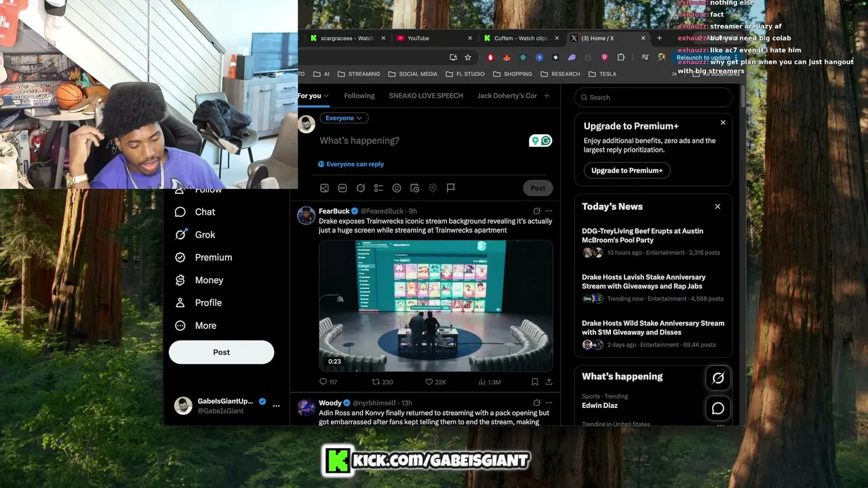Click the Chrome profile avatar
Image resolution: width=868 pixels, height=488 pixels.
pos(661,58)
